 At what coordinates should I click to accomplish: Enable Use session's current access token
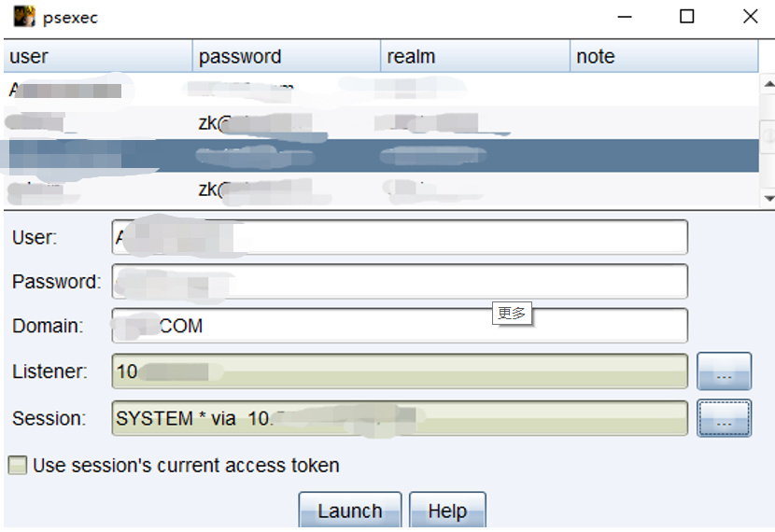coord(18,466)
